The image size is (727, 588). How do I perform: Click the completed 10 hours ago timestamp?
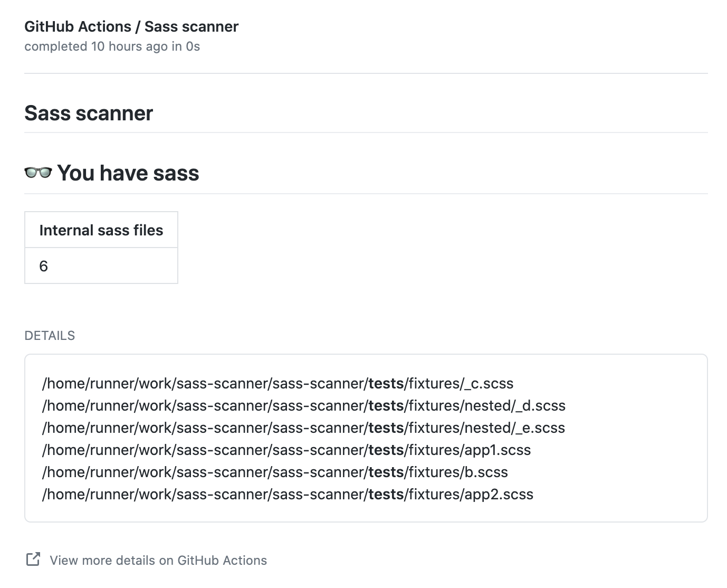pos(112,46)
